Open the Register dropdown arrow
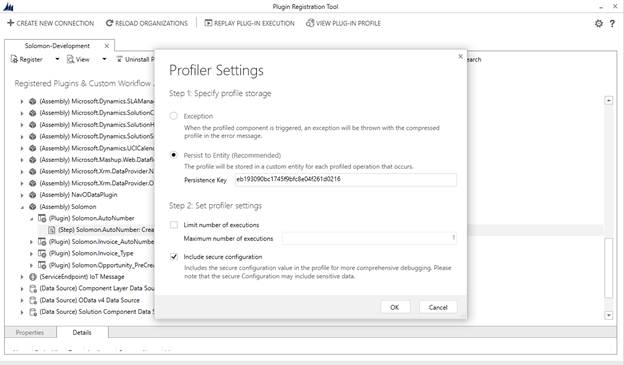The height and width of the screenshot is (365, 624). [x=57, y=59]
